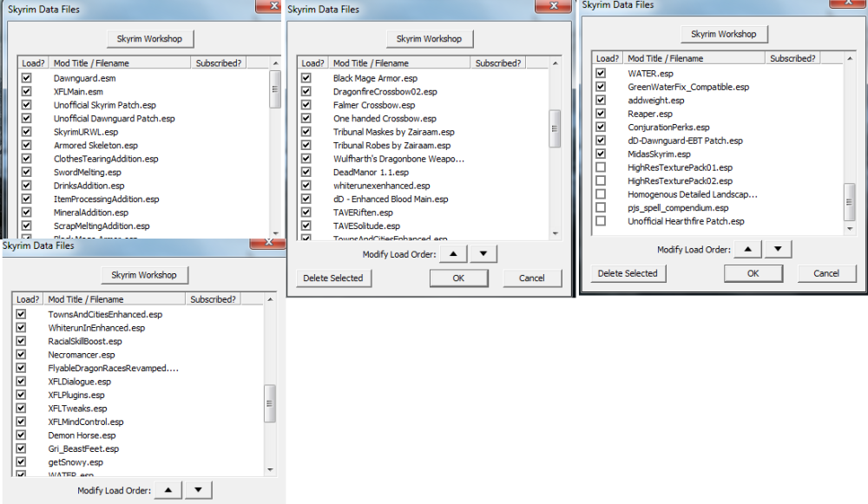Toggle XFLMain.esm checkbox
This screenshot has height=504, width=868.
coord(27,91)
